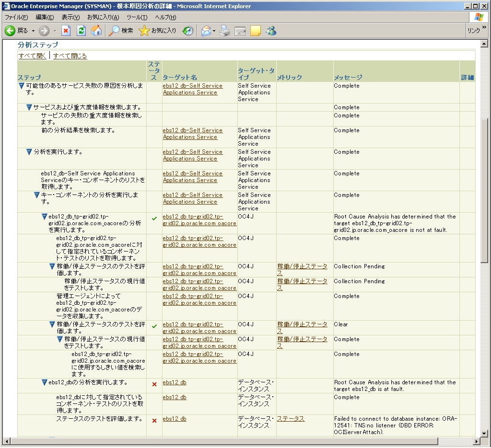Click the ターゲット名 column header

180,77
